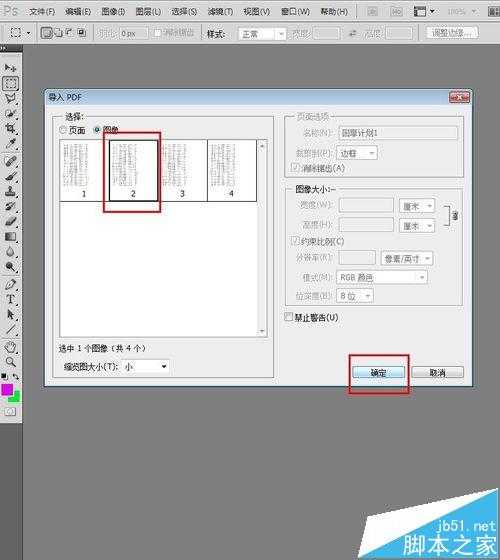Viewport: 500px width, 560px height.
Task: Select the Blur tool
Action: click(10, 252)
